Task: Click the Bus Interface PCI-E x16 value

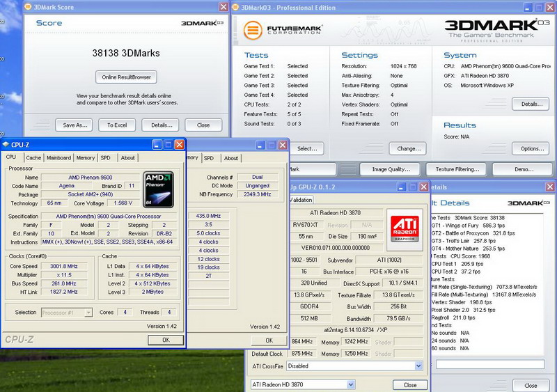Action: click(389, 271)
